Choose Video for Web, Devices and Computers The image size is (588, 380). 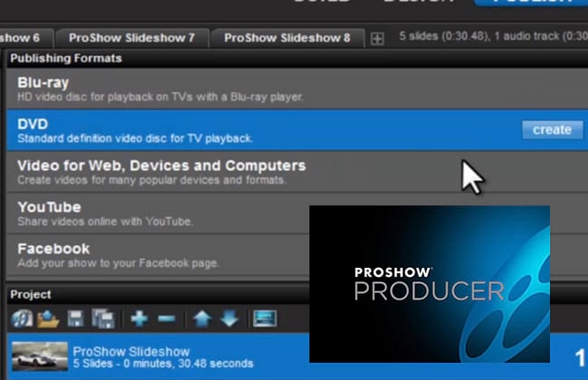tap(297, 172)
